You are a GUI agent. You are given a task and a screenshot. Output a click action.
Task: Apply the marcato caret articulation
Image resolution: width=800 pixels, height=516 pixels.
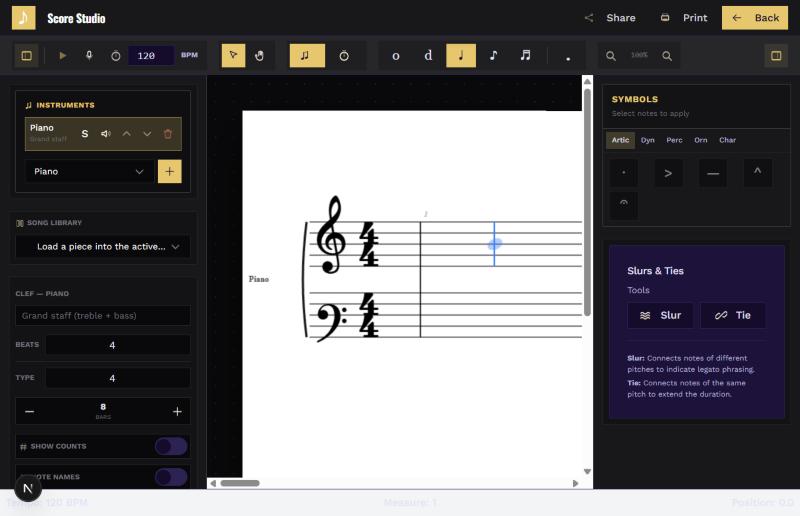(x=758, y=173)
